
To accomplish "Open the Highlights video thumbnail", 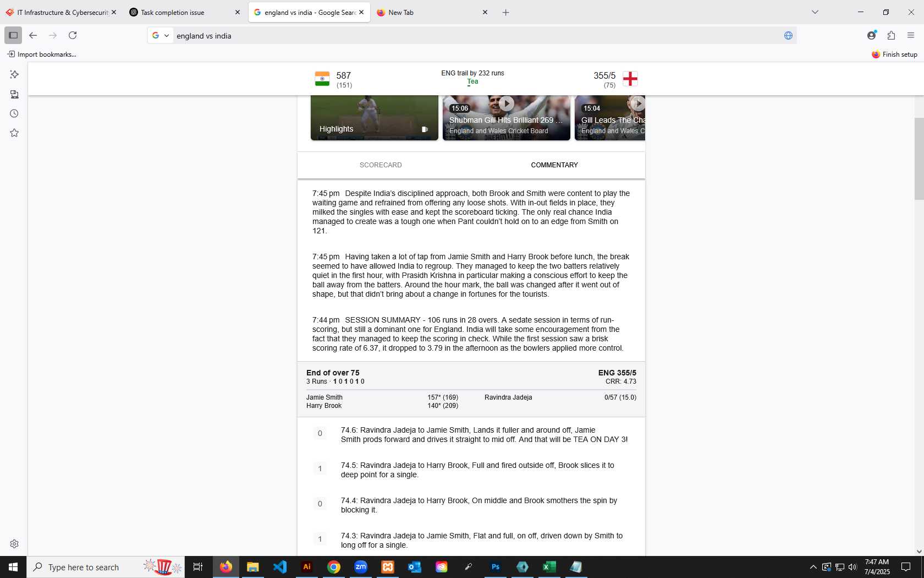I will [x=375, y=118].
